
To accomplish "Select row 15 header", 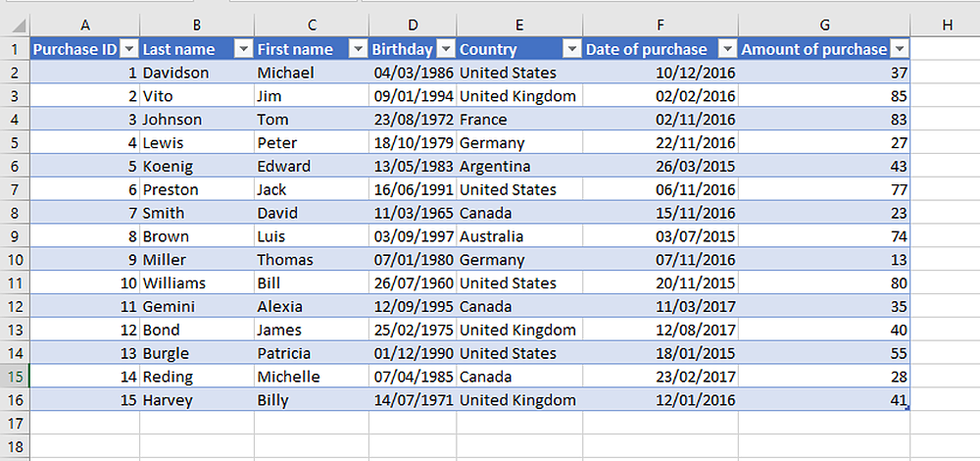I will 15,377.
